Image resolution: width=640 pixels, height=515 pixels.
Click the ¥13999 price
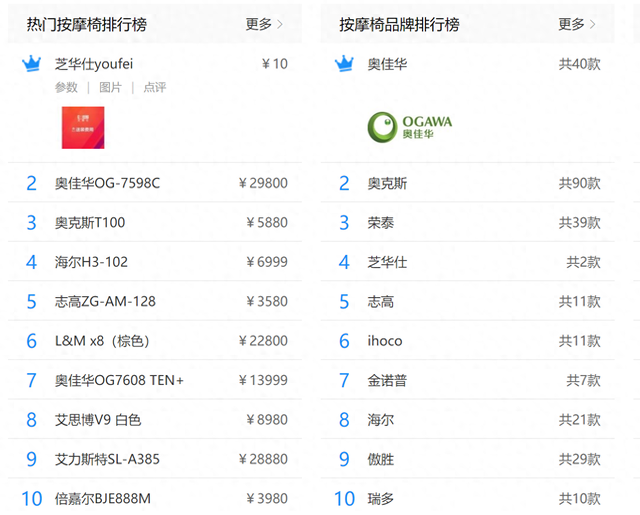coord(263,380)
